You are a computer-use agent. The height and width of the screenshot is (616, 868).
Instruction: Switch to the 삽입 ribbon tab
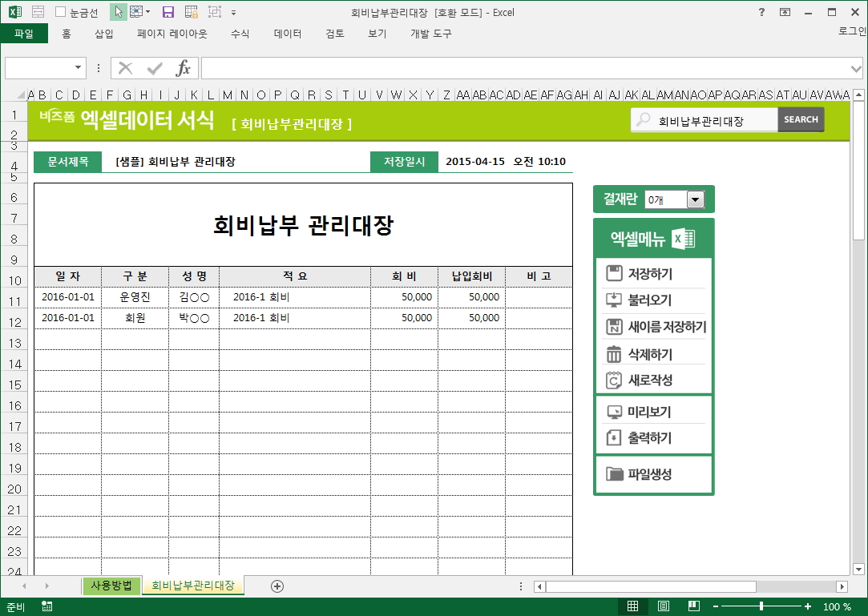(x=103, y=34)
